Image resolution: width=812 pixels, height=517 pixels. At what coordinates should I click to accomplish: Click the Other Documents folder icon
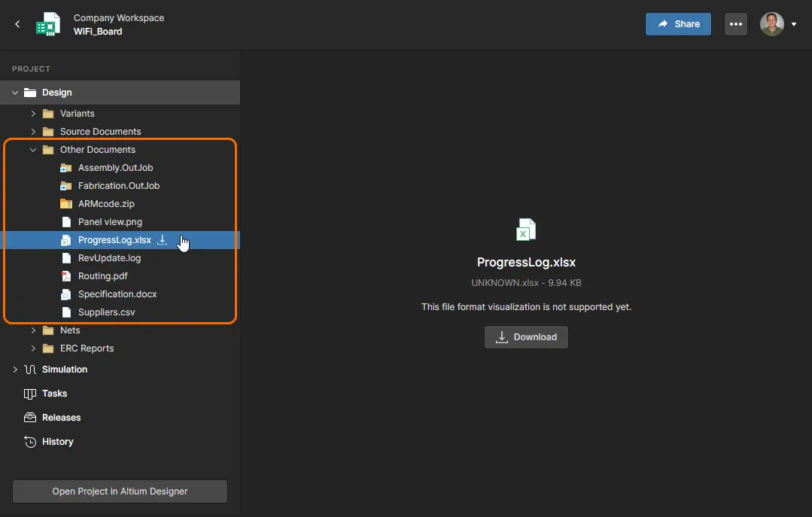(48, 150)
